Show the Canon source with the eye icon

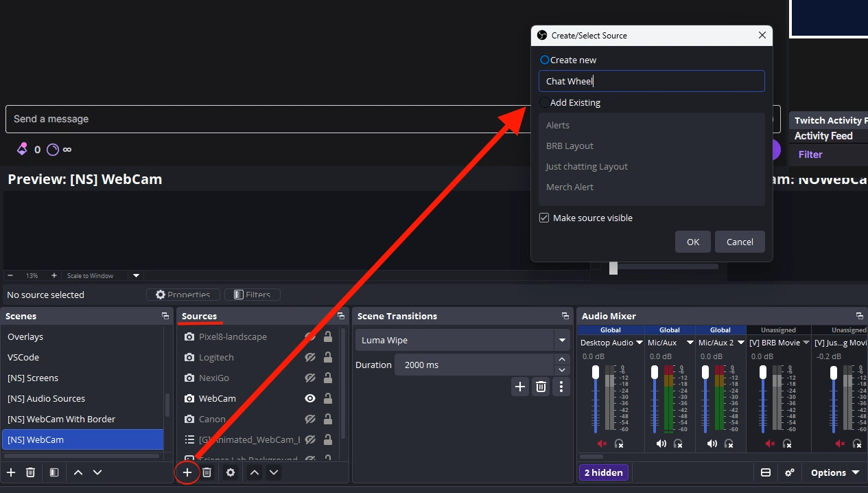[x=310, y=419]
